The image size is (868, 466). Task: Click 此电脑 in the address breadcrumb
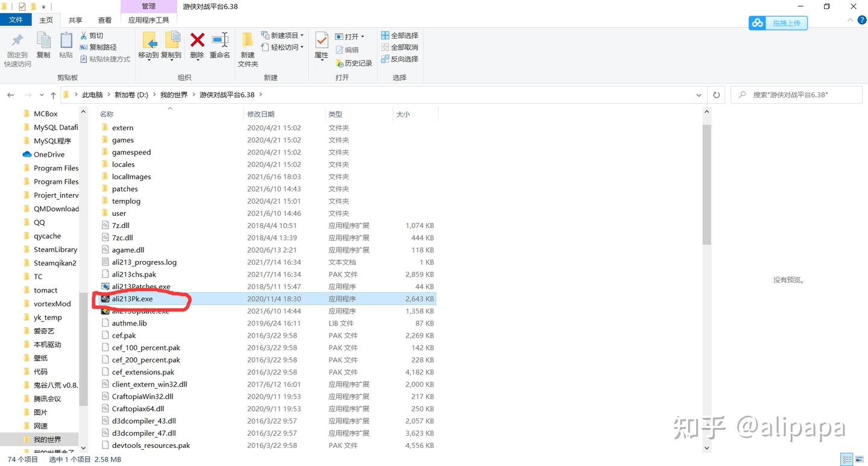[x=92, y=95]
